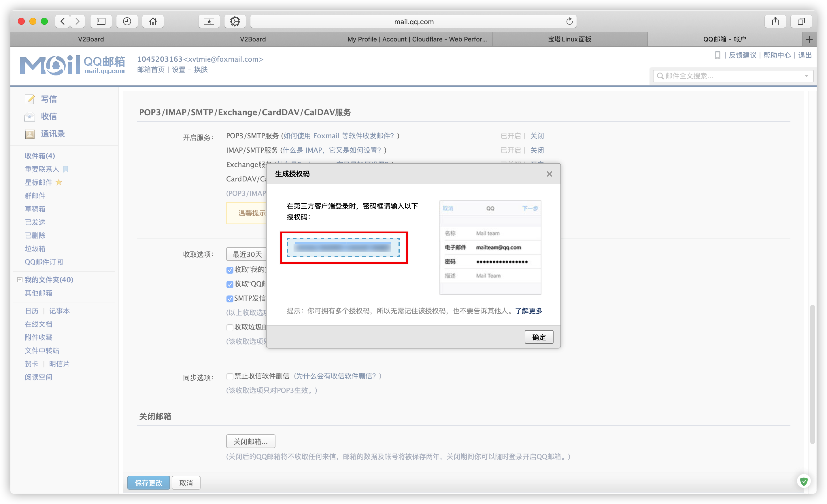Image resolution: width=827 pixels, height=504 pixels.
Task: Click the search magnifier icon
Action: point(660,76)
